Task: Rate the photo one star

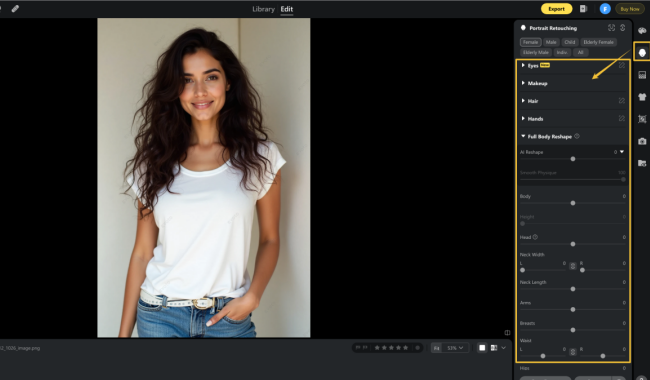Action: 377,348
